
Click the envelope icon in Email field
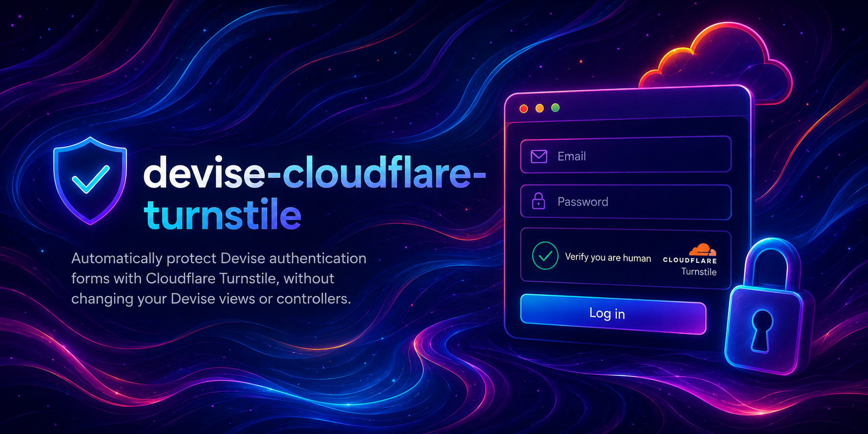pos(539,157)
